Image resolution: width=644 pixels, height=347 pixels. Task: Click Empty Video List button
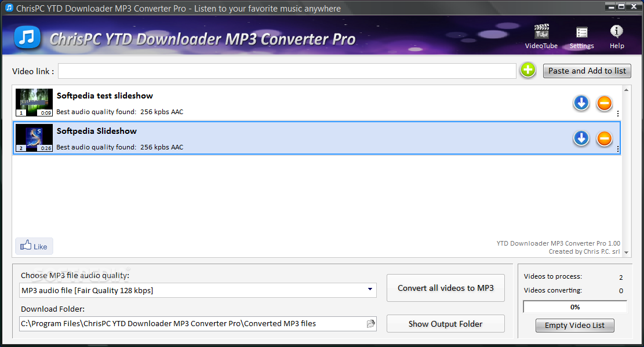pyautogui.click(x=574, y=325)
